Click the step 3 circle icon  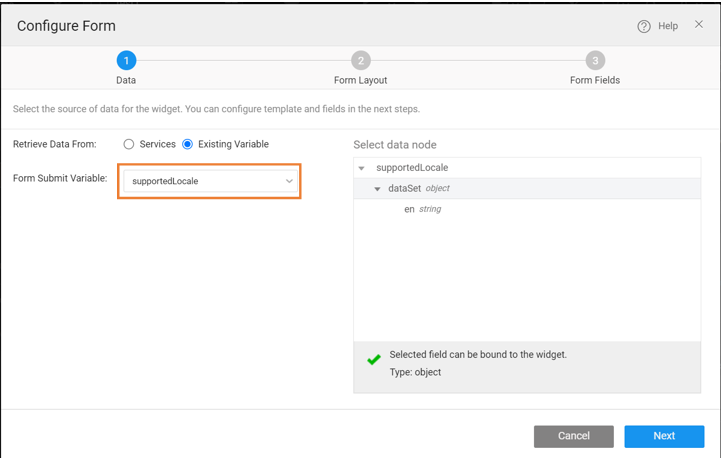click(x=595, y=61)
